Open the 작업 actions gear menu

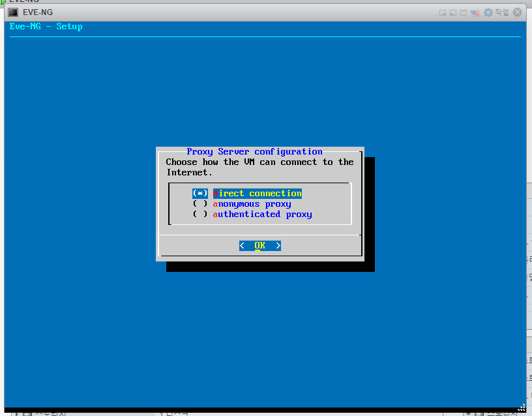pyautogui.click(x=496, y=12)
